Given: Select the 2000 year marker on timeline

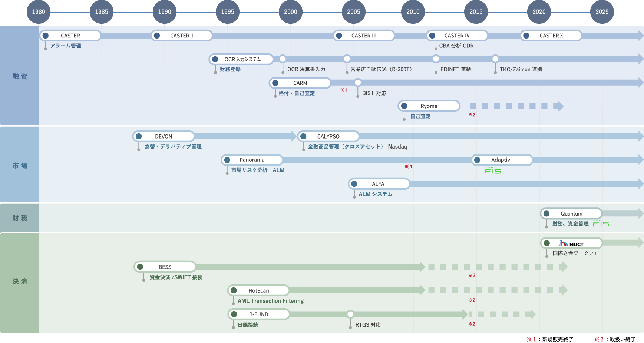Looking at the screenshot, I should coord(291,12).
